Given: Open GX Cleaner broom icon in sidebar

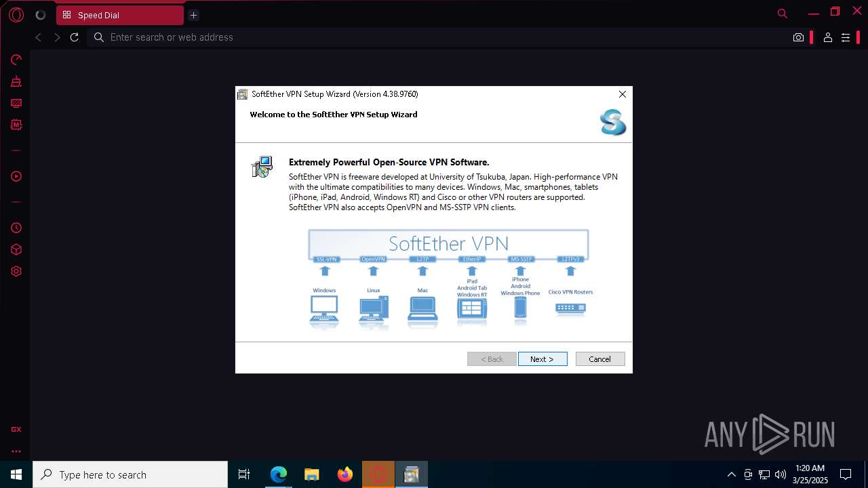Looking at the screenshot, I should pyautogui.click(x=16, y=81).
